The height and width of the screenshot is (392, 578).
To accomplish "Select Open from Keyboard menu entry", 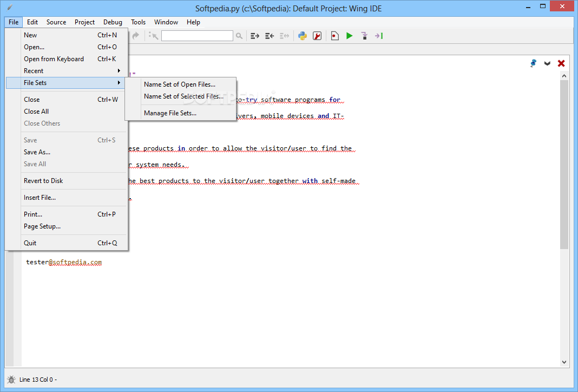I will pyautogui.click(x=67, y=59).
